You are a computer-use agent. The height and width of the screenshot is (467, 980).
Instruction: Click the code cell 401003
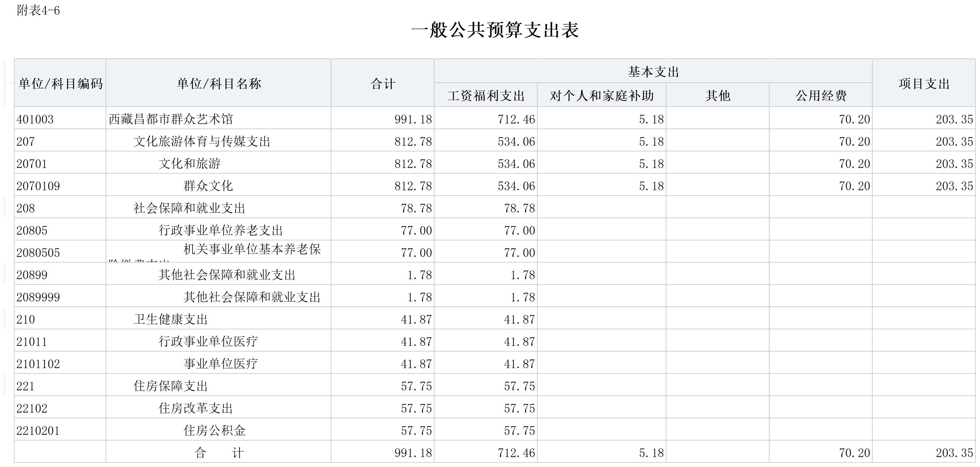pyautogui.click(x=35, y=119)
